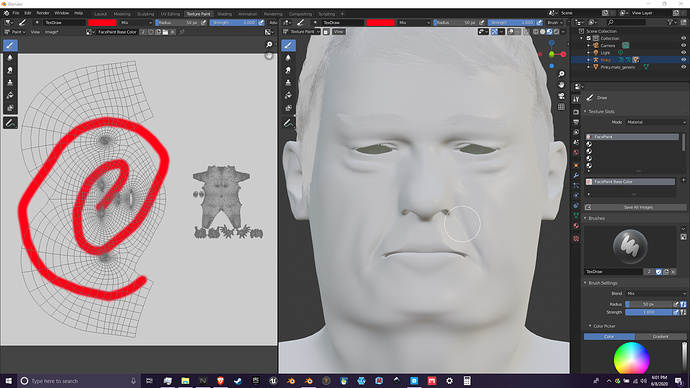Open the image from file folder icon
The width and height of the screenshot is (690, 388).
point(165,32)
